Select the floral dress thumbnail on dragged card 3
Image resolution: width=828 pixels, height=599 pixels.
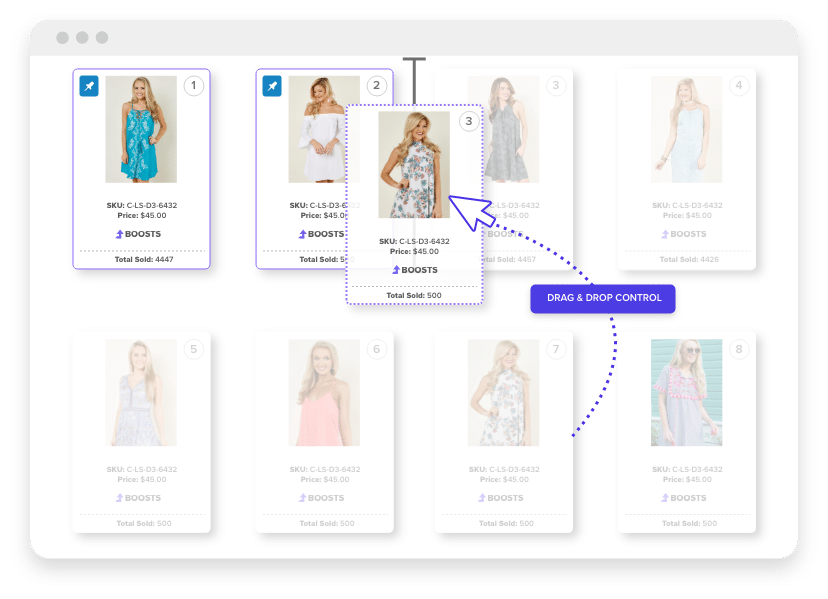pos(414,165)
